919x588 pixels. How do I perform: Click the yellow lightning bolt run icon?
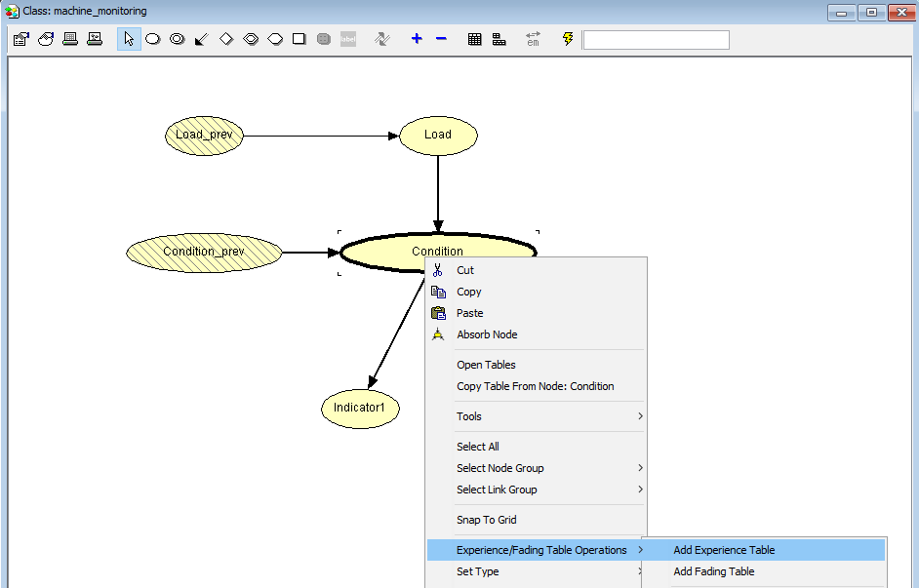(x=568, y=39)
